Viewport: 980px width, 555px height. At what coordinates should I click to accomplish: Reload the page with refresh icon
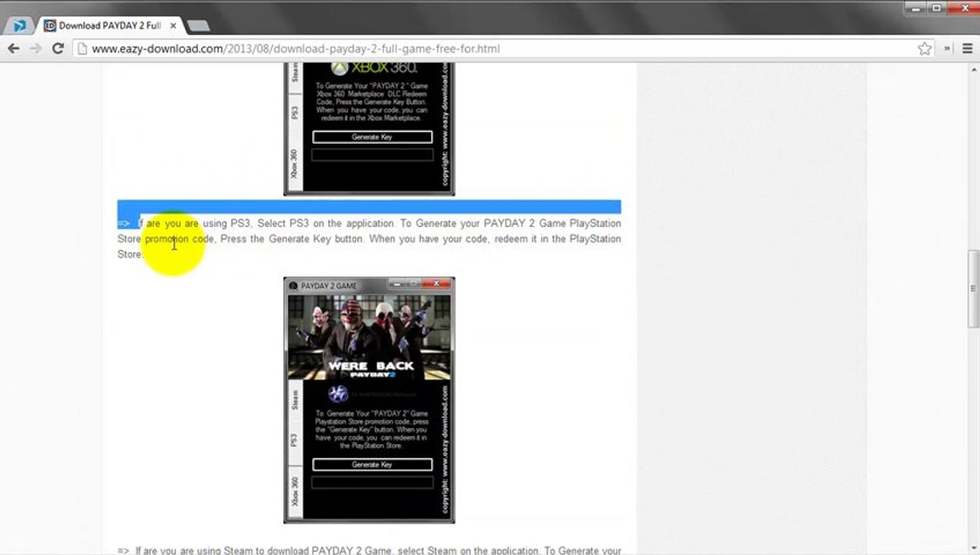pyautogui.click(x=58, y=48)
